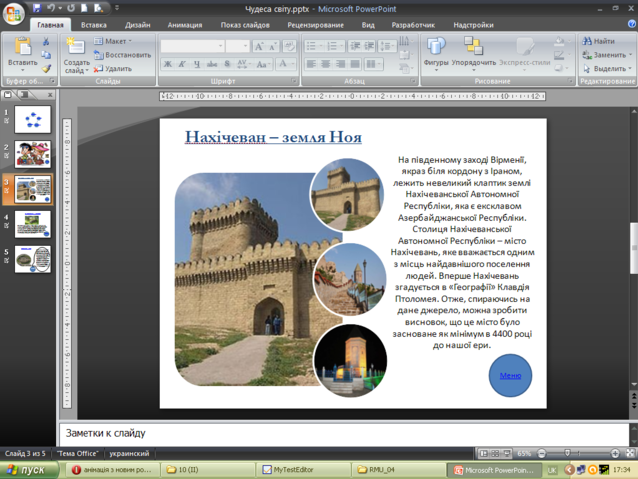
Task: Open the Вставка ribbon tab
Action: [94, 25]
